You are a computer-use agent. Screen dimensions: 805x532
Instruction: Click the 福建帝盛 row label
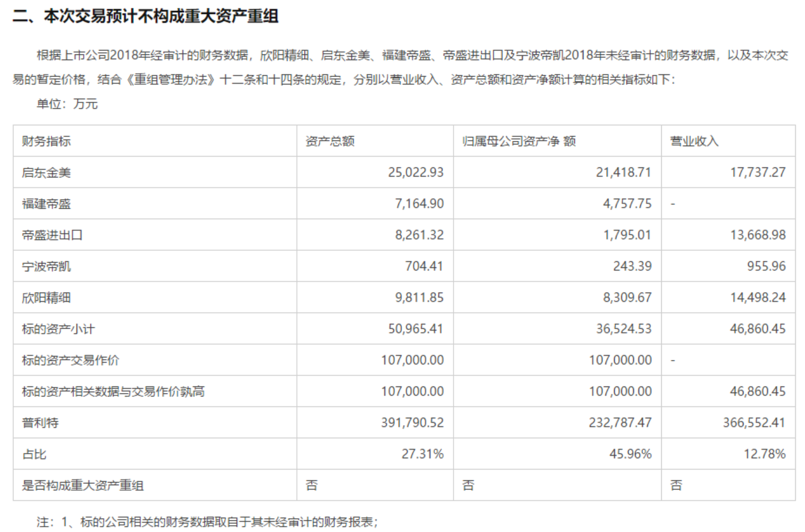point(46,203)
